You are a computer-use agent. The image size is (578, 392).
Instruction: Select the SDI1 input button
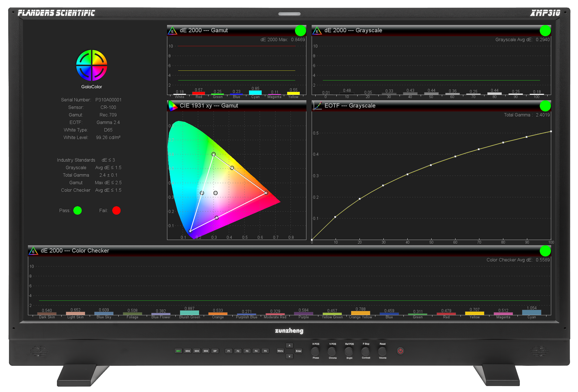coord(178,351)
